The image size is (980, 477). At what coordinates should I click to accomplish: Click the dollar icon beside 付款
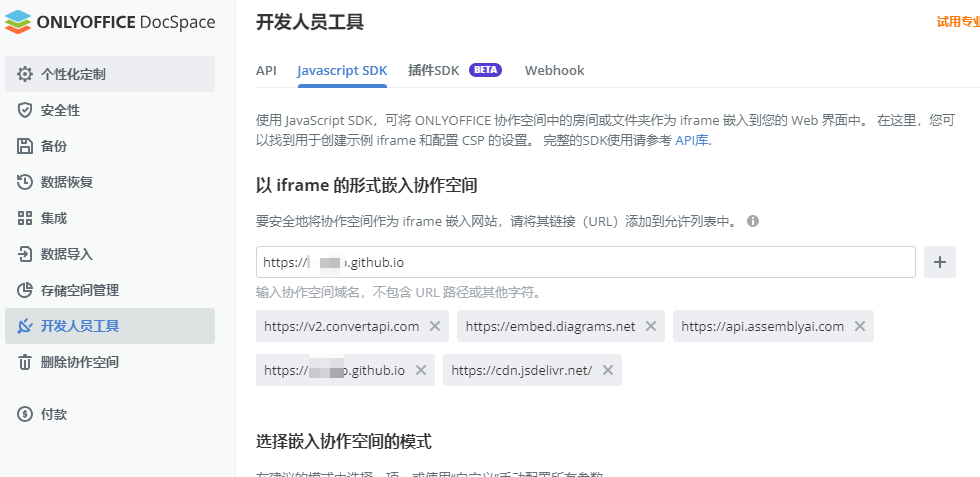pyautogui.click(x=24, y=414)
